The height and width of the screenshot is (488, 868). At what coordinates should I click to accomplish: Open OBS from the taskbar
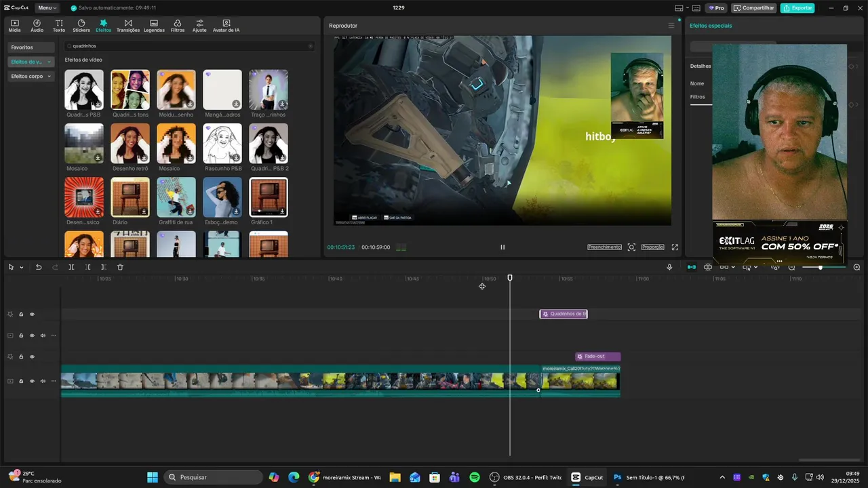(x=526, y=477)
